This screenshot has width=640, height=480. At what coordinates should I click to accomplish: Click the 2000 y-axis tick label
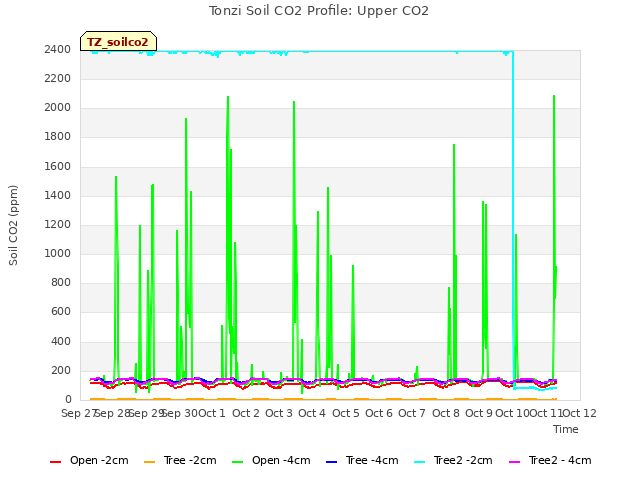(x=58, y=108)
